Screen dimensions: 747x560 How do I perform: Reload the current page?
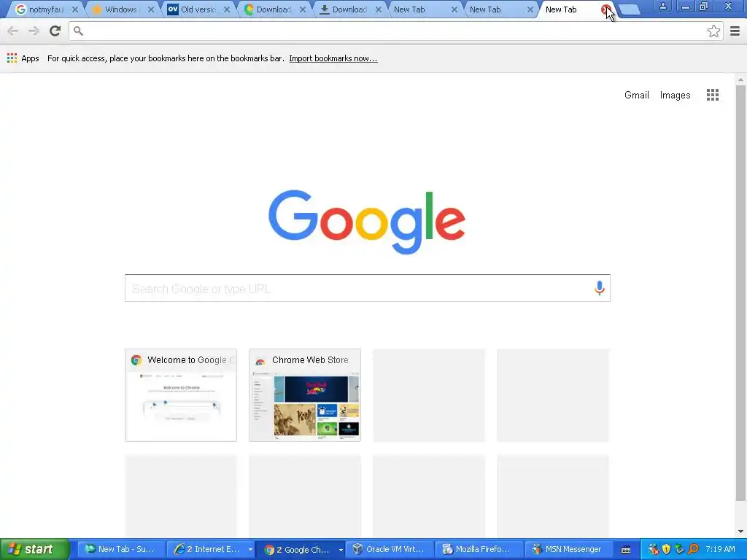pos(55,31)
